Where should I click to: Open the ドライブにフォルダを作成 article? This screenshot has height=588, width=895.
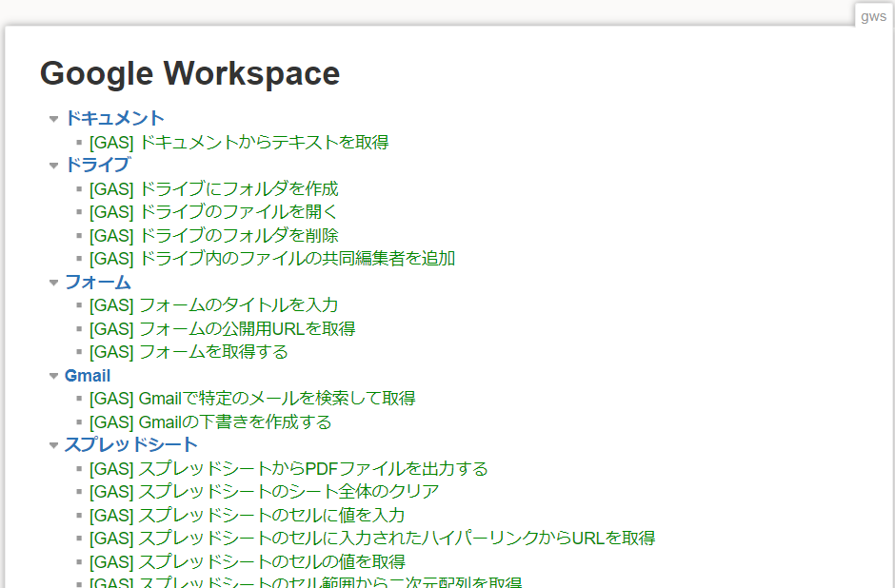[213, 188]
